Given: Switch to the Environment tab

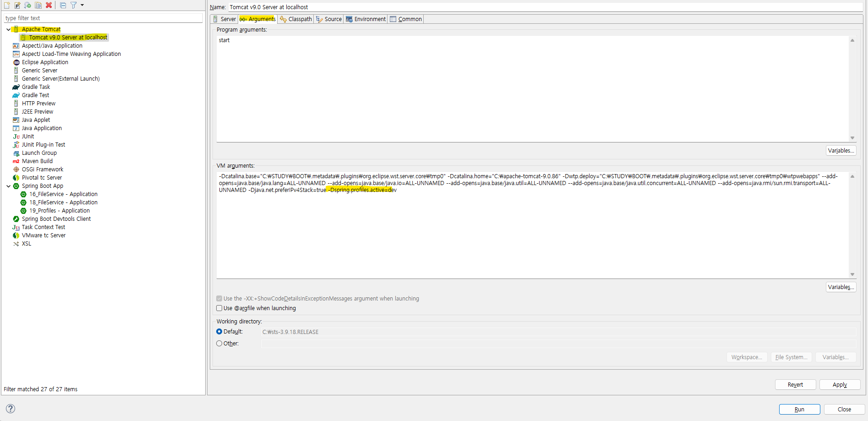Looking at the screenshot, I should pos(366,19).
